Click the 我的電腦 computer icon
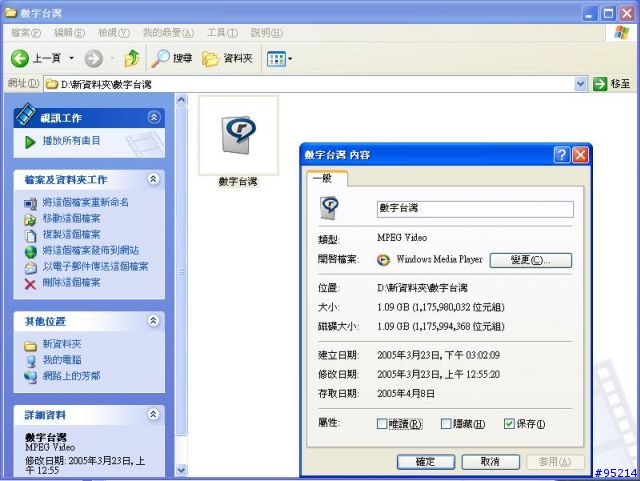Screen dimensions: 640x481 point(30,361)
